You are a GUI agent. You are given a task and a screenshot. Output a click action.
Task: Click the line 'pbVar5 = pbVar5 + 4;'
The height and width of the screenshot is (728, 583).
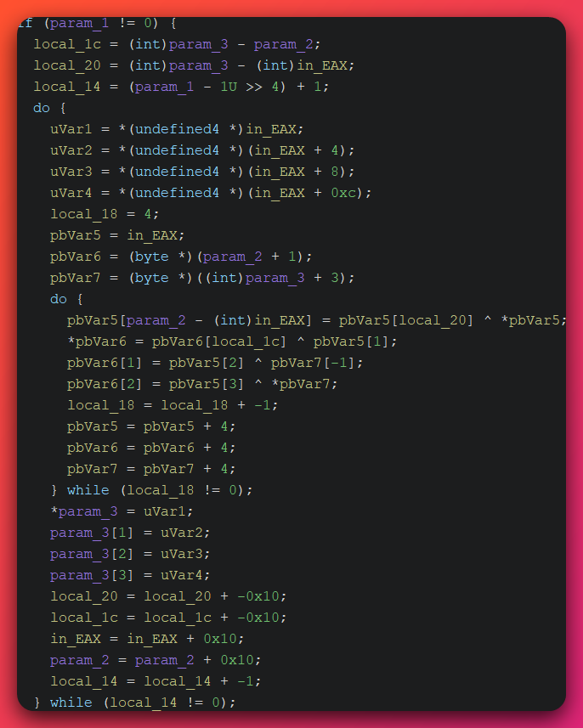[151, 426]
